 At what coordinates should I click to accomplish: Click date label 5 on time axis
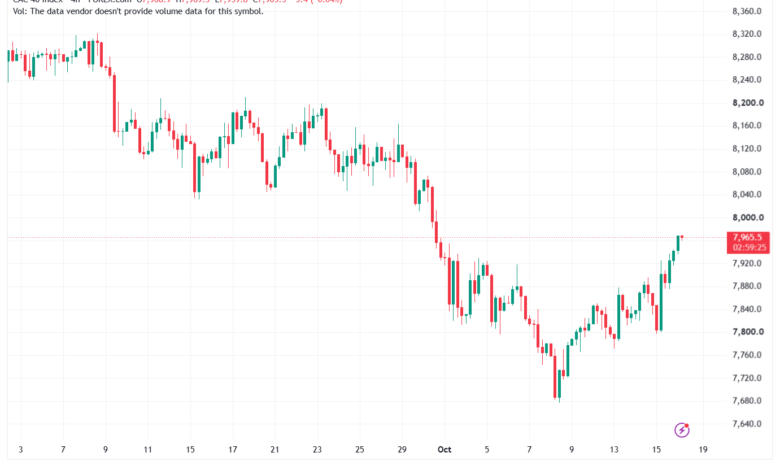pyautogui.click(x=487, y=450)
